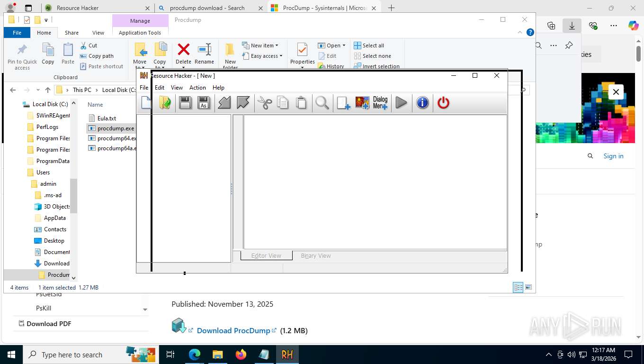Expand the New item dropdown
Viewport: 644px width, 364px height.
(260, 45)
